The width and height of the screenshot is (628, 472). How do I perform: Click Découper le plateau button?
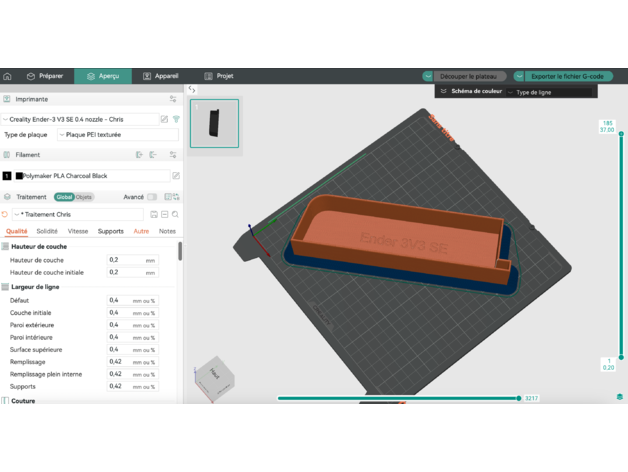tap(466, 76)
